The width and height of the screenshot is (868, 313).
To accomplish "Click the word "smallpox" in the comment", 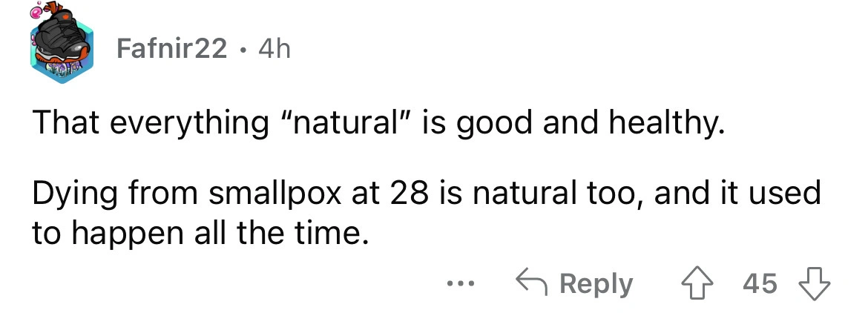I will click(254, 195).
